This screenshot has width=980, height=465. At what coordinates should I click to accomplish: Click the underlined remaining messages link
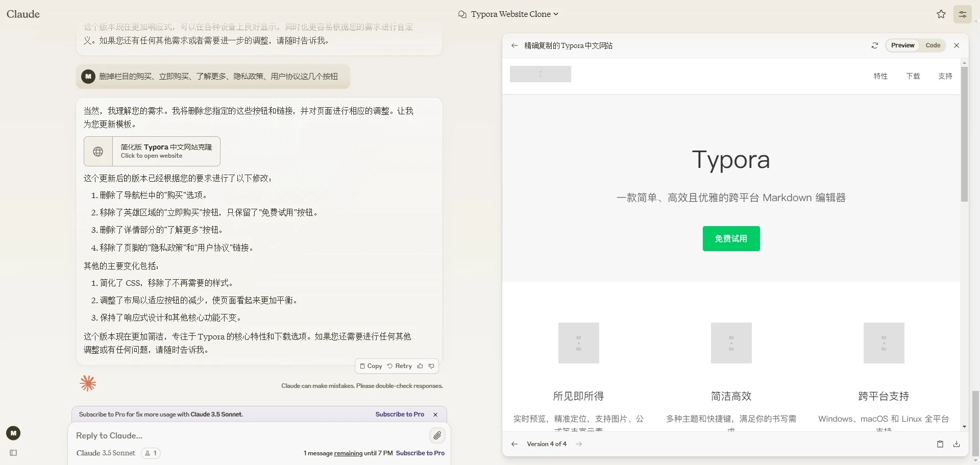[x=348, y=453]
